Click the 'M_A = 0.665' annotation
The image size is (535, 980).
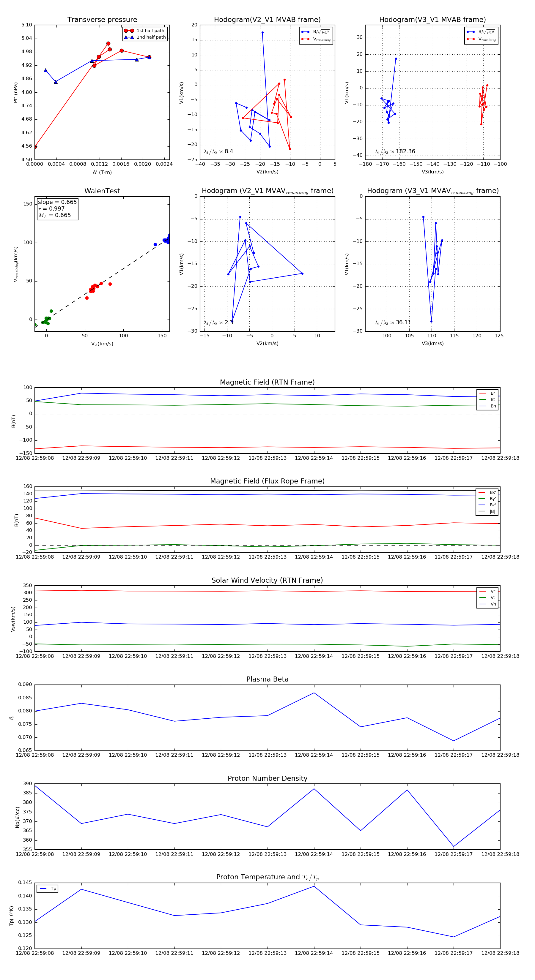(54, 215)
